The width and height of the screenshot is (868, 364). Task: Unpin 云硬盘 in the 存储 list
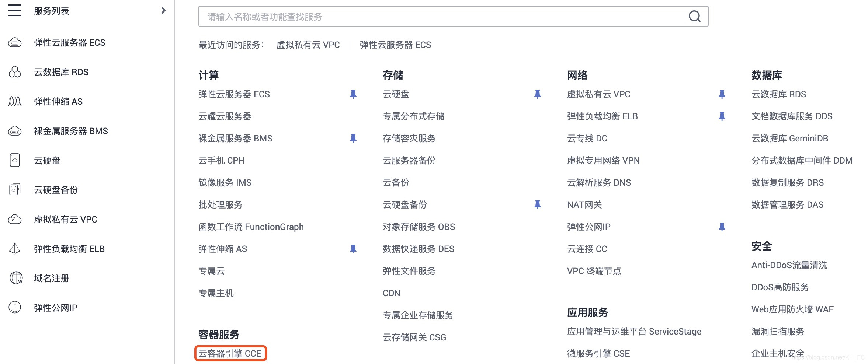[x=537, y=94]
